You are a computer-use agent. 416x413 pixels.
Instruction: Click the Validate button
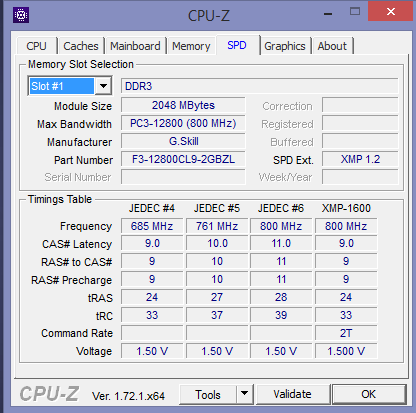292,394
